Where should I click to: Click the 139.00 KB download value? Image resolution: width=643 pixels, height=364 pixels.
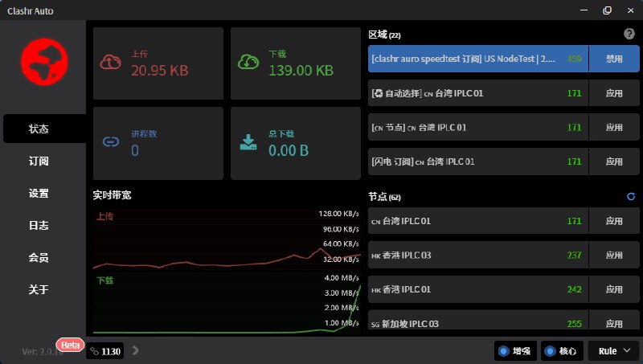pyautogui.click(x=301, y=71)
